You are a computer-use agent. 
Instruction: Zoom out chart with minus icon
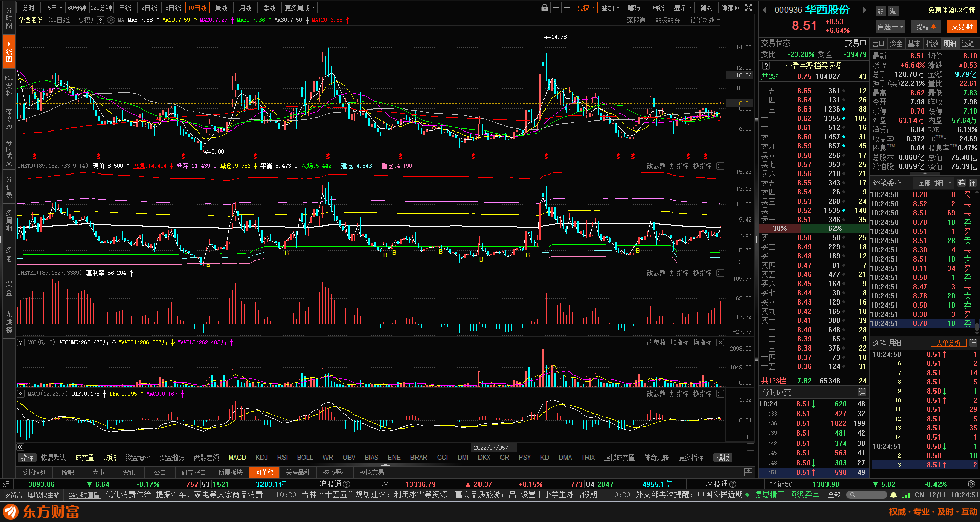click(x=567, y=8)
